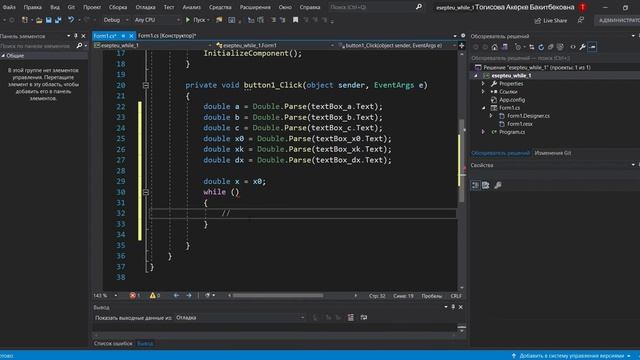Navigate forward with the right arrow icon
This screenshot has height=360, width=640.
189,296
